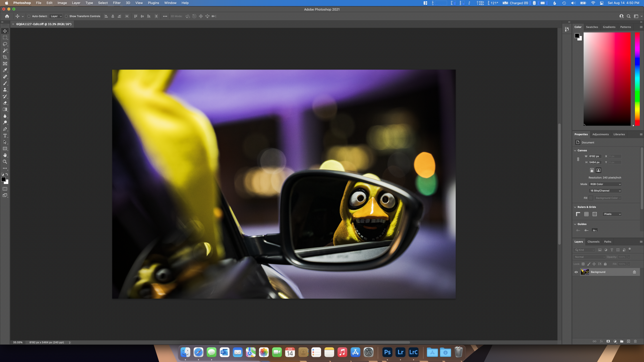This screenshot has height=362, width=644.
Task: Click the Delete layer trash icon
Action: (635, 341)
